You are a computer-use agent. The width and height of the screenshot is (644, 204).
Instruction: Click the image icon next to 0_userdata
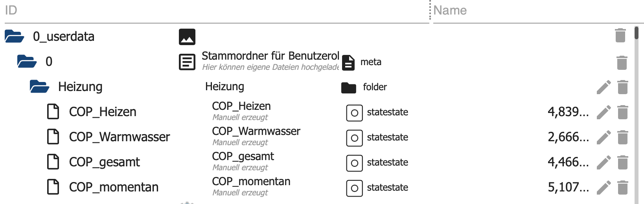tap(187, 37)
